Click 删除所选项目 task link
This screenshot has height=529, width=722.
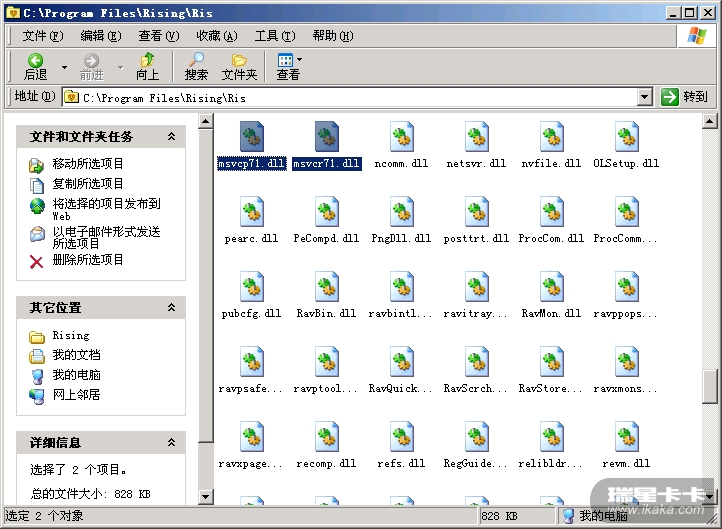click(88, 260)
